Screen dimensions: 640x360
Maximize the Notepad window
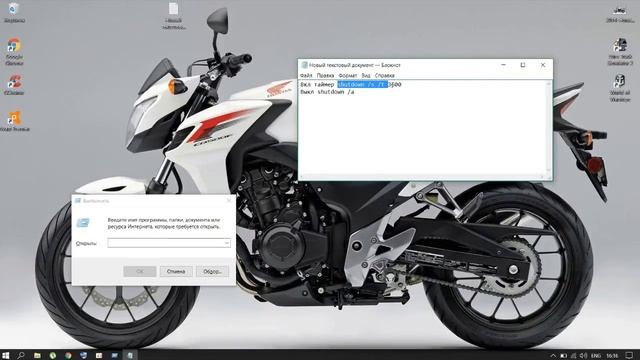click(523, 65)
